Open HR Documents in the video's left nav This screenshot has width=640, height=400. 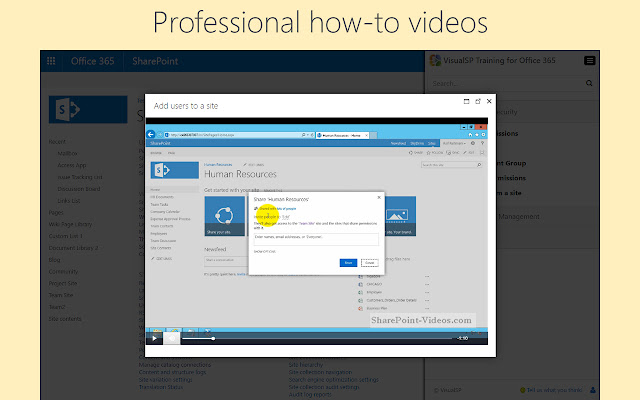coord(162,197)
